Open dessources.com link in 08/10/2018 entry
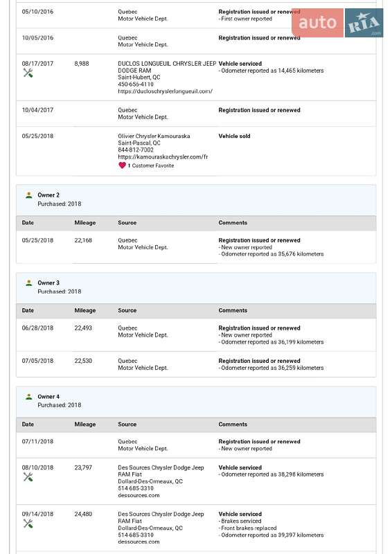 click(x=139, y=495)
